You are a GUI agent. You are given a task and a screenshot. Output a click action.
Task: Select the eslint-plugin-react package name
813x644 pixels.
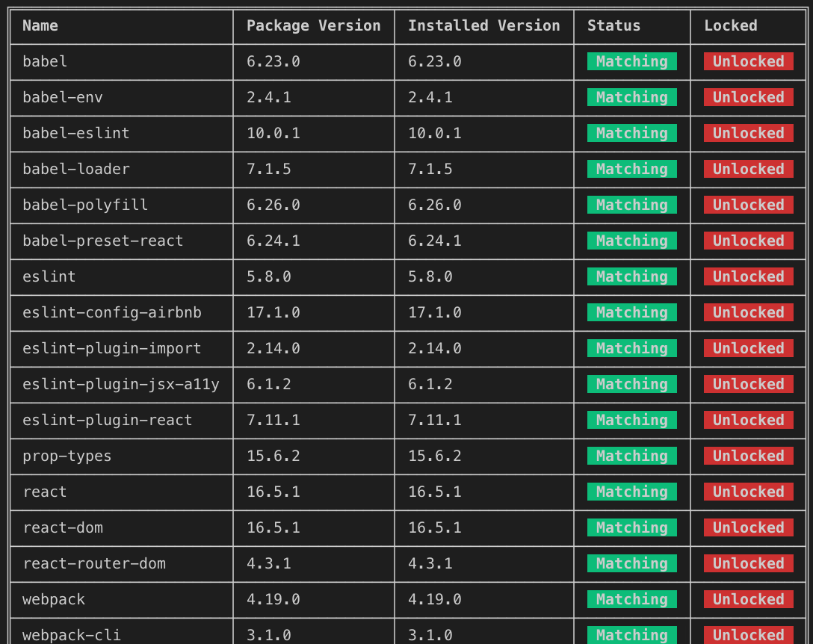pyautogui.click(x=108, y=420)
